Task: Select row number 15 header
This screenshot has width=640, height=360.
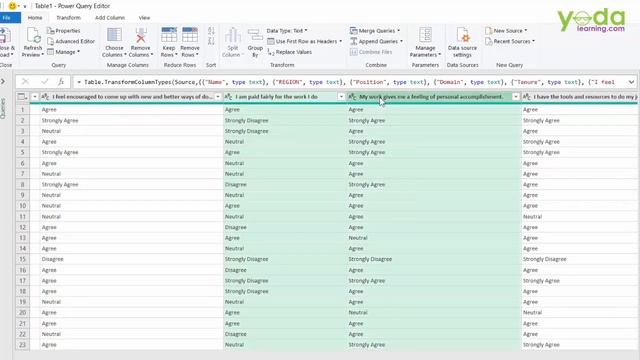Action: [22, 259]
